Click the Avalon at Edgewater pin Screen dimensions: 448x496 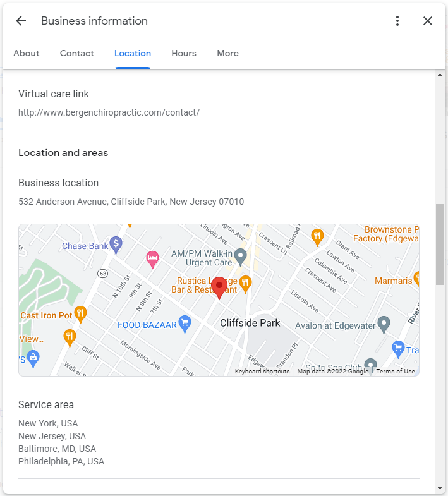coord(384,325)
